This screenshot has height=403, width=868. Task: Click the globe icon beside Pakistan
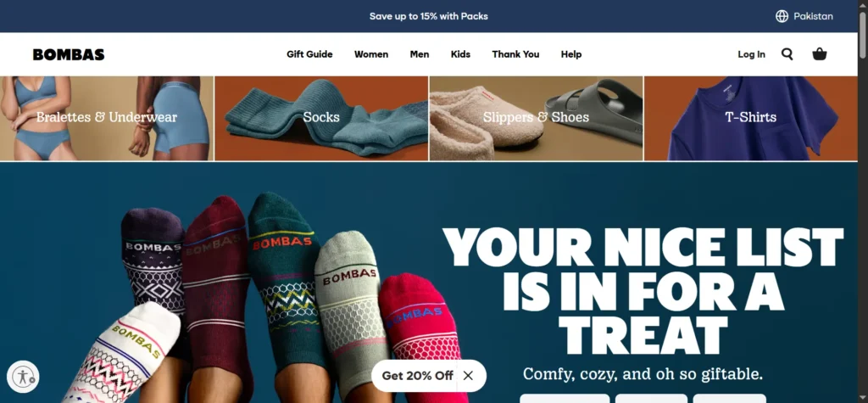click(782, 16)
